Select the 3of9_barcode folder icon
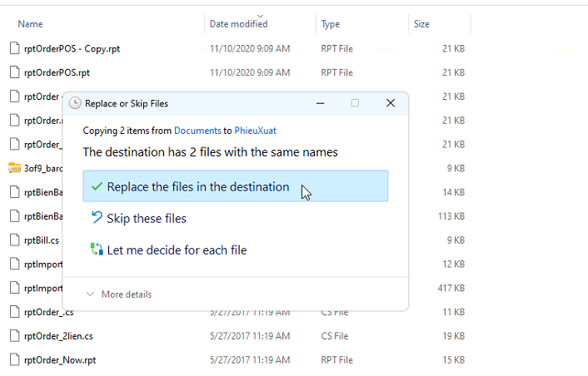This screenshot has width=588, height=376. tap(13, 168)
